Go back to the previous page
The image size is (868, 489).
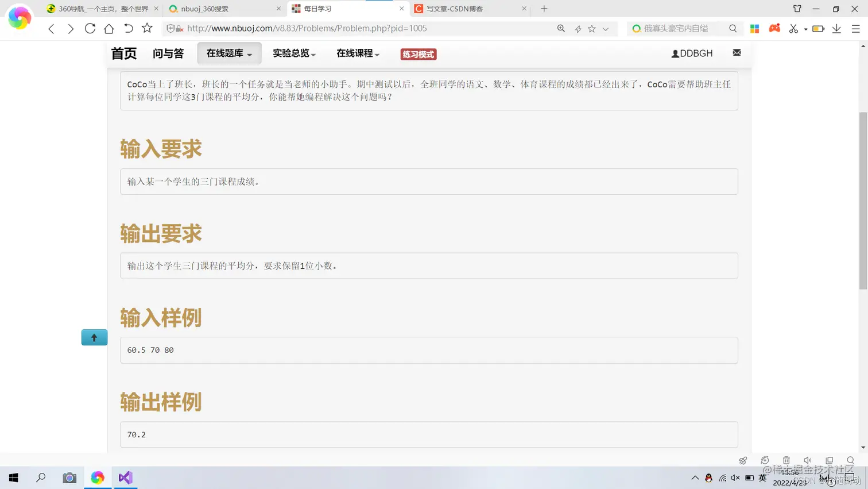tap(52, 29)
